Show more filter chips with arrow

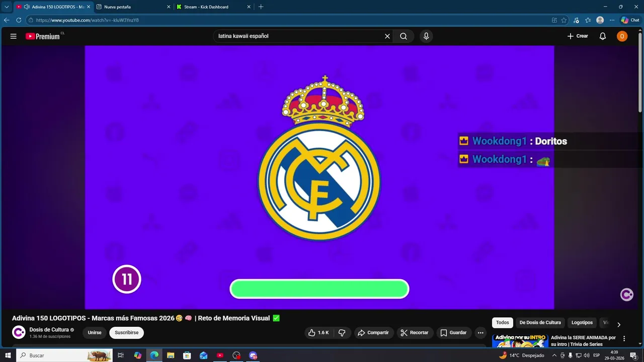(x=619, y=325)
